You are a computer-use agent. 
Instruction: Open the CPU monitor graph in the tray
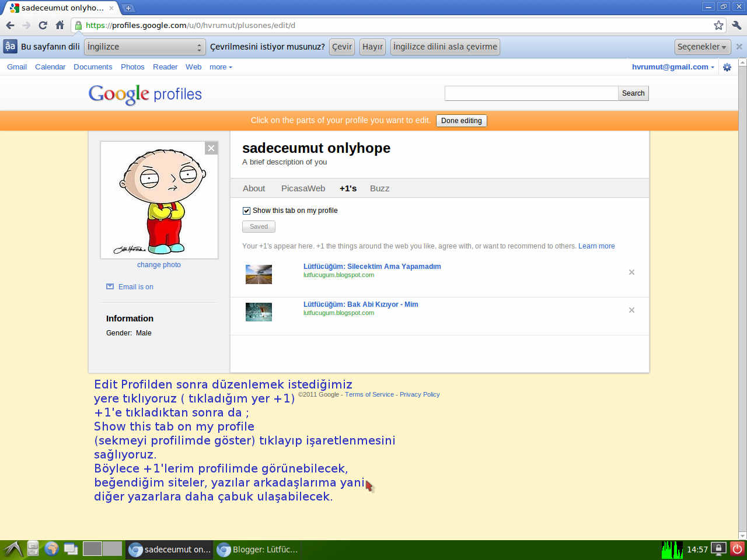pyautogui.click(x=672, y=549)
